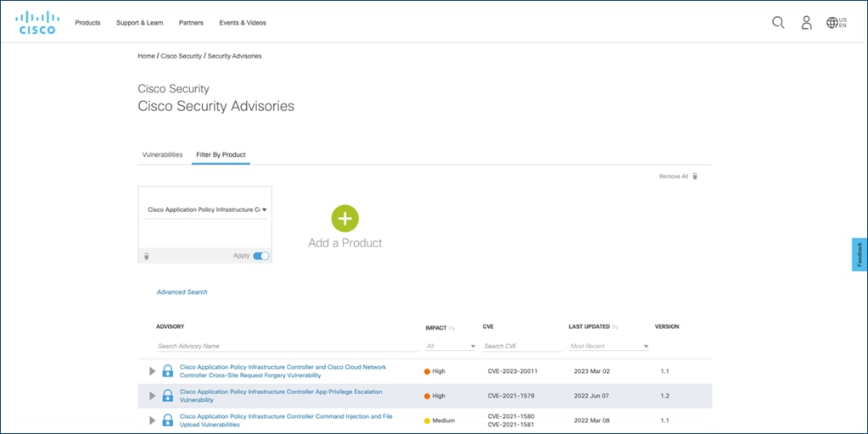The width and height of the screenshot is (868, 434).
Task: Click the Search CVE field
Action: (x=522, y=346)
